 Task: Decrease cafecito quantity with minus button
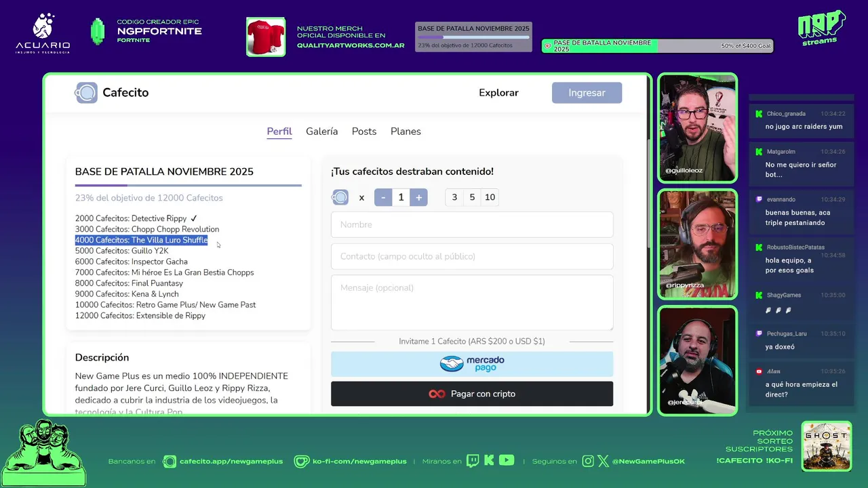coord(383,197)
